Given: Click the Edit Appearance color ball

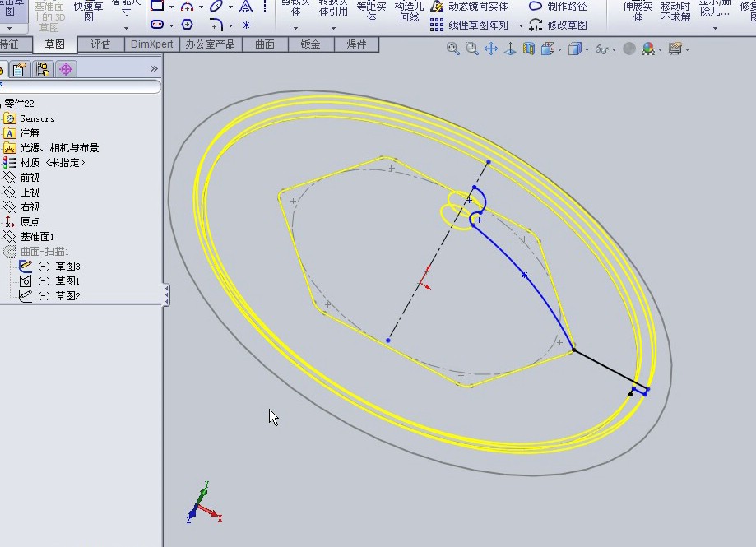Looking at the screenshot, I should (628, 49).
